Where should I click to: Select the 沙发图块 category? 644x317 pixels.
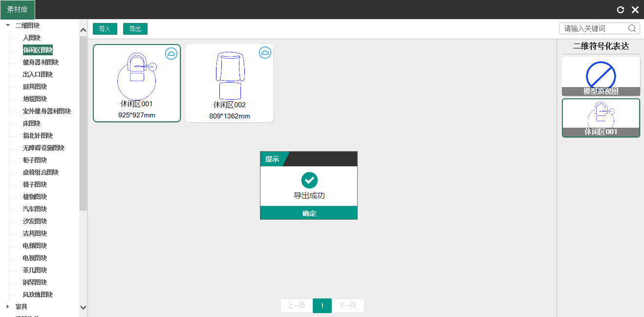pyautogui.click(x=34, y=221)
